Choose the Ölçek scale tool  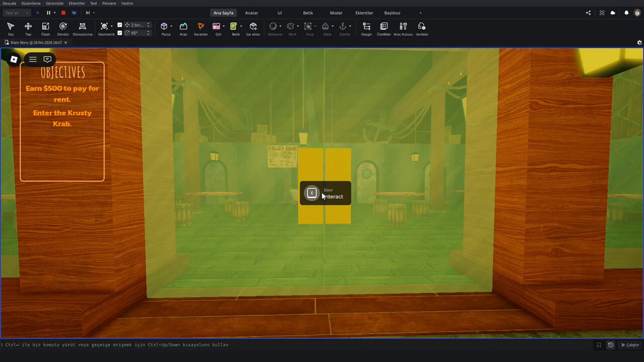pos(46,28)
